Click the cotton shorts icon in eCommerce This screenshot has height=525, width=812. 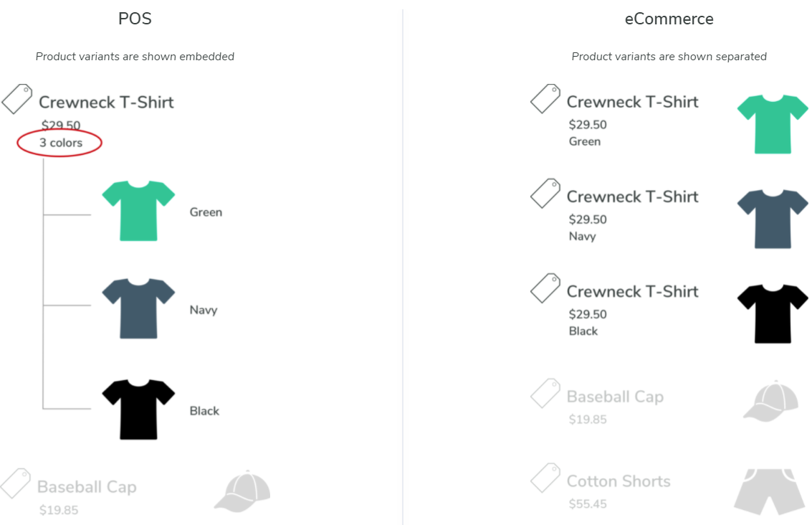tap(767, 491)
